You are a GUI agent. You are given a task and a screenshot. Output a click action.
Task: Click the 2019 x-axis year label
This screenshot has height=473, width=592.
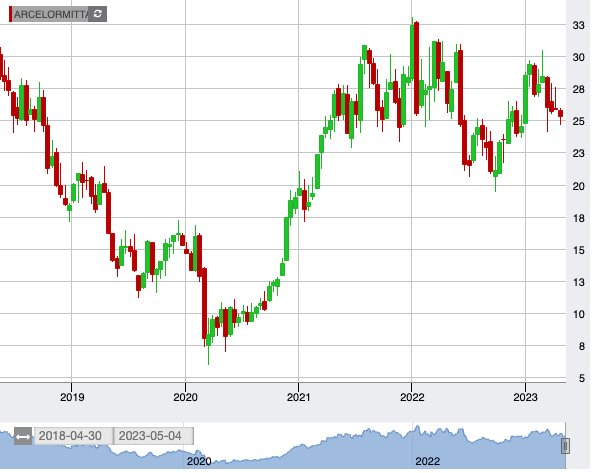click(72, 397)
